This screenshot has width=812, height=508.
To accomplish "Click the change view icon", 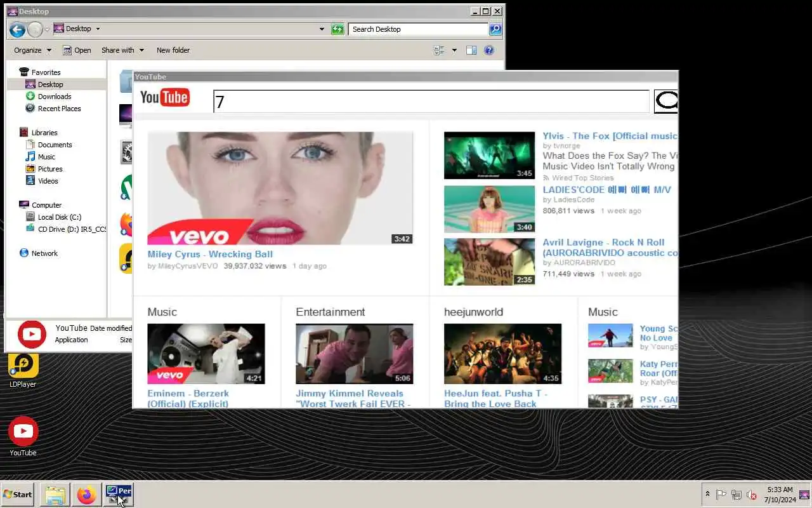I will click(439, 50).
